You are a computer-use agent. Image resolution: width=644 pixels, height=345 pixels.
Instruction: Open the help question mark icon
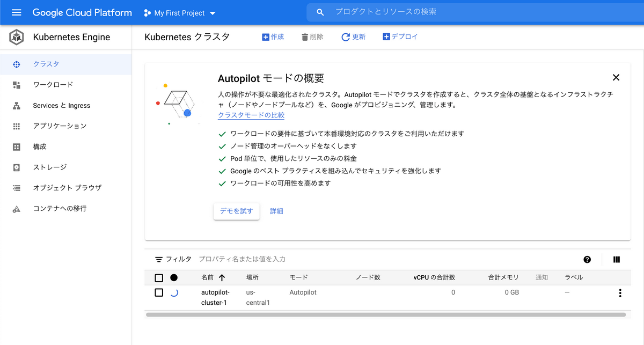(x=587, y=260)
